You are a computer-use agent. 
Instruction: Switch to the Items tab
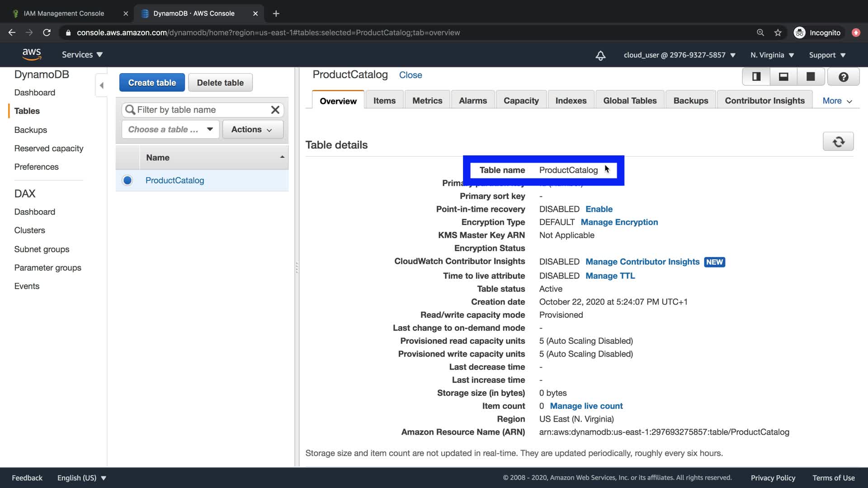pyautogui.click(x=384, y=101)
